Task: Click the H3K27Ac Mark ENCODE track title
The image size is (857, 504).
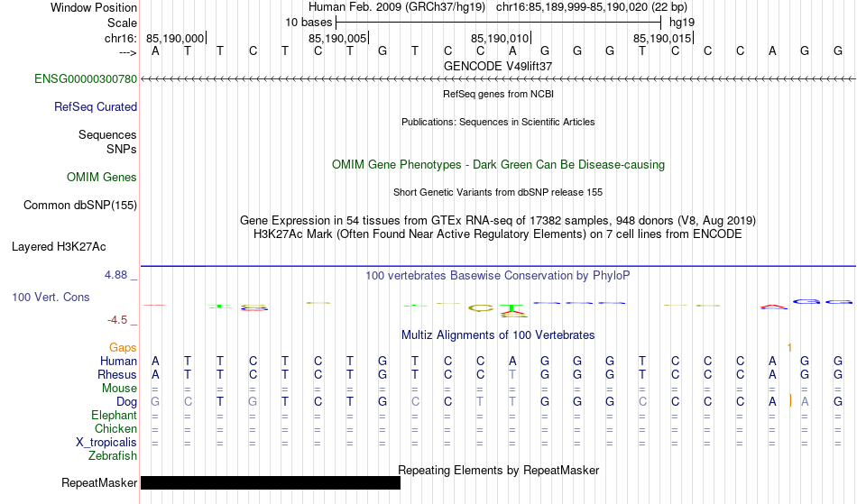Action: pyautogui.click(x=498, y=234)
